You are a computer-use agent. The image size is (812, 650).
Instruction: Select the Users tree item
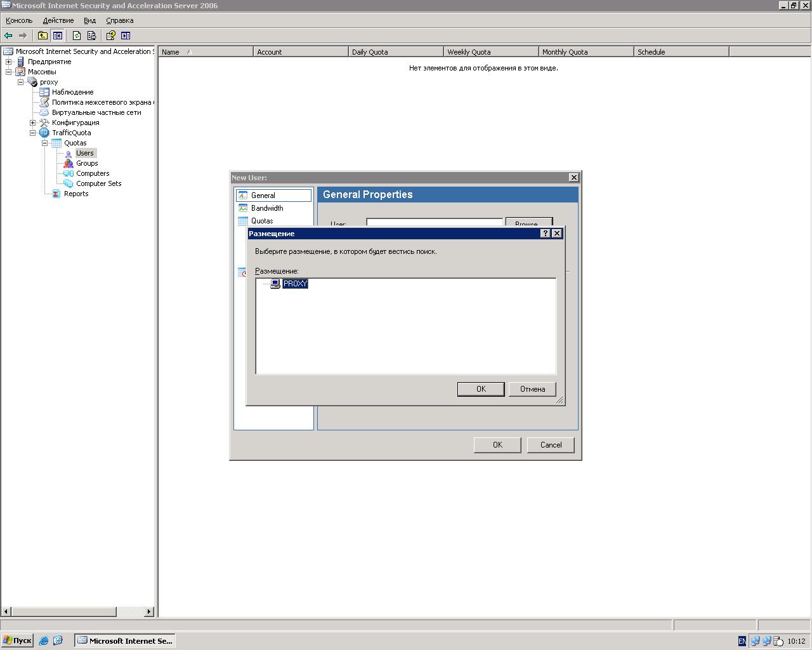pyautogui.click(x=85, y=153)
